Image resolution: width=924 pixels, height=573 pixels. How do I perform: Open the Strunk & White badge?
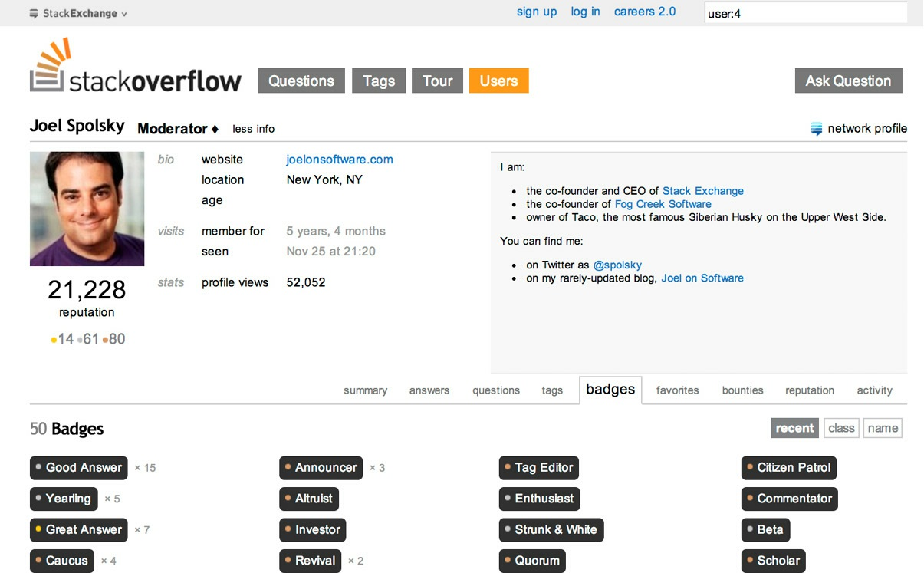point(551,530)
